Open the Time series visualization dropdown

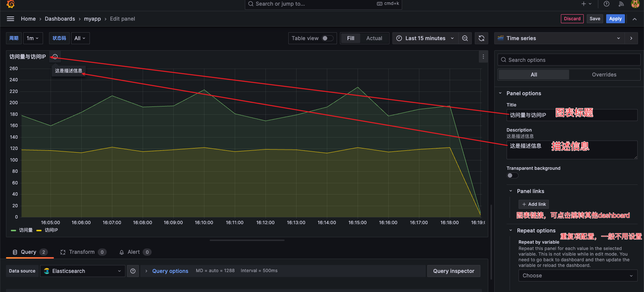click(559, 38)
